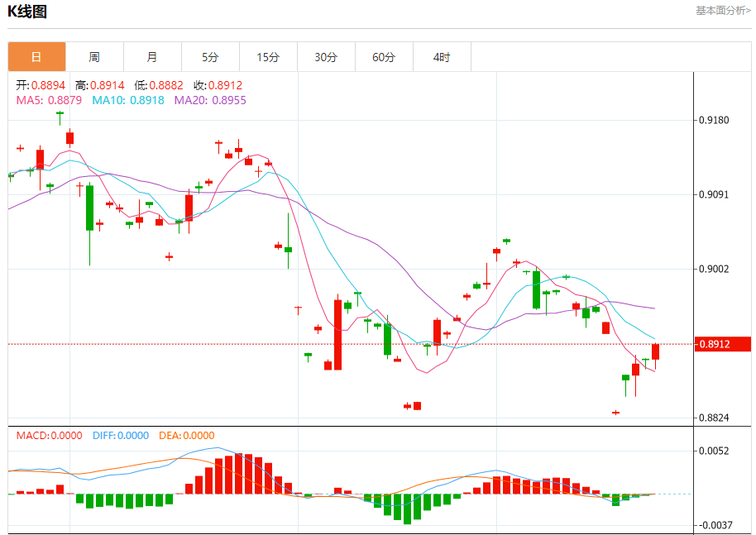The height and width of the screenshot is (535, 756).
Task: Select the MA10 indicator label
Action: pyautogui.click(x=127, y=100)
